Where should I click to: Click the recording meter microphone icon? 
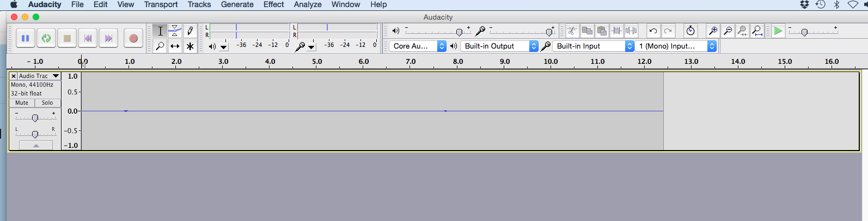[x=300, y=47]
